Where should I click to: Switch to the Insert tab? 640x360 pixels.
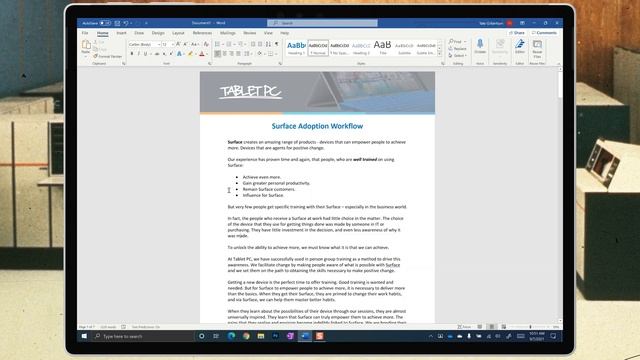point(121,33)
